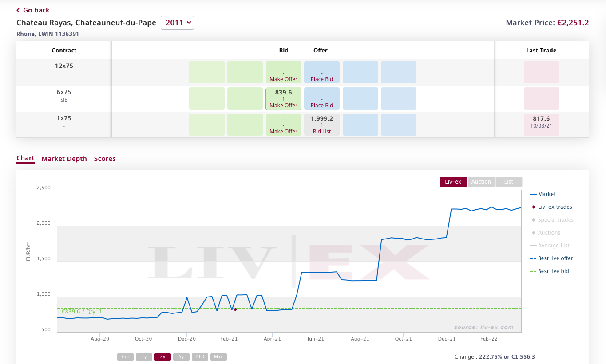Toggle Liv-ex trades in the legend
The image size is (606, 364).
[x=552, y=207]
